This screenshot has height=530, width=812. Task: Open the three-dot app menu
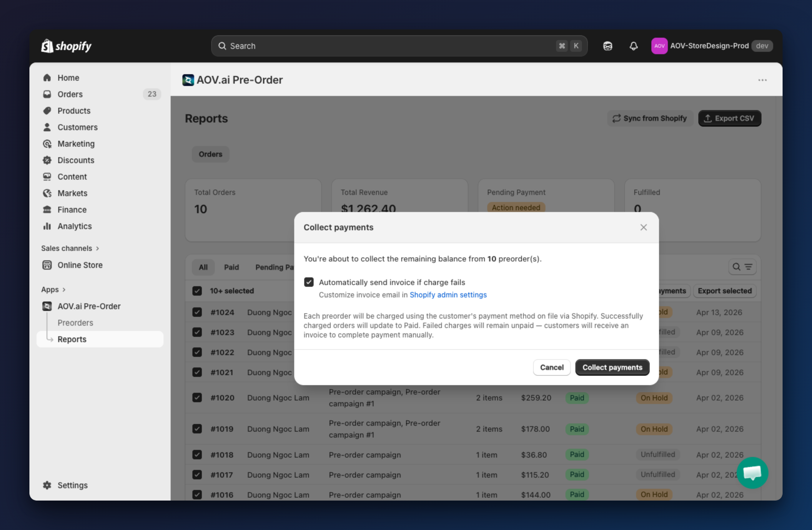(762, 80)
